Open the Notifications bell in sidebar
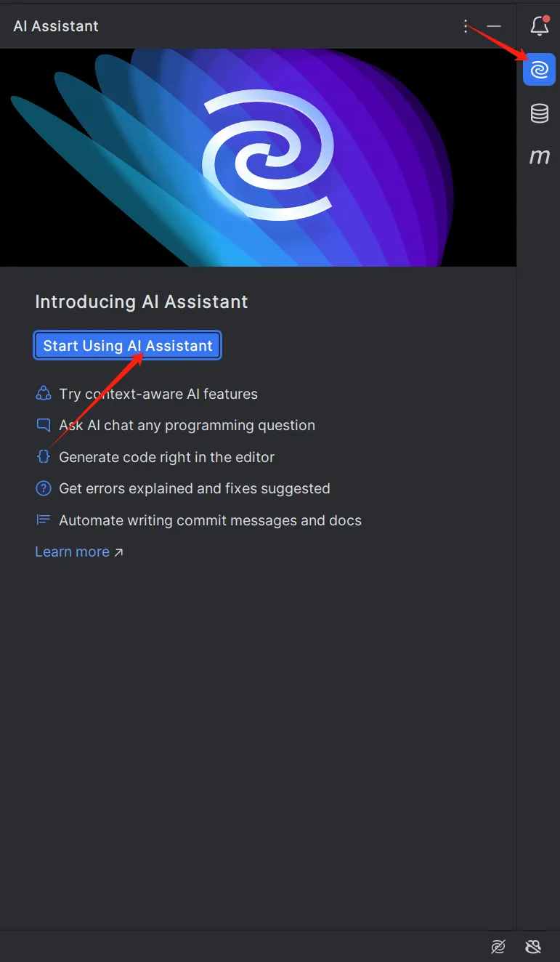 coord(540,26)
